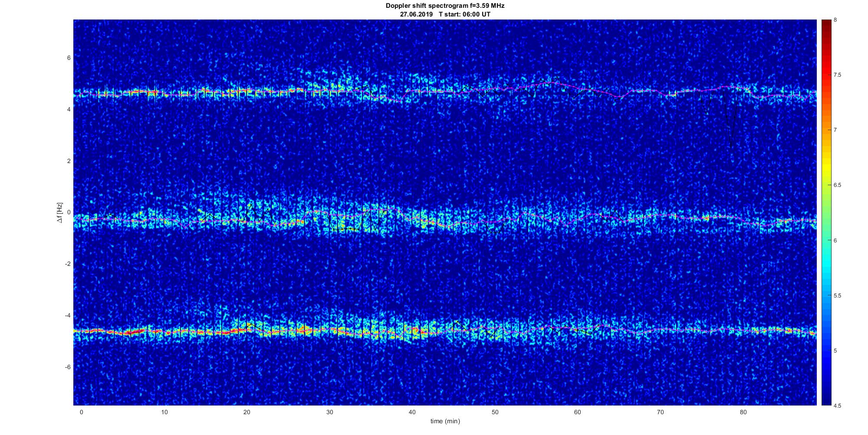Click y-axis tick label '6'
The width and height of the screenshot is (868, 435).
tap(69, 58)
